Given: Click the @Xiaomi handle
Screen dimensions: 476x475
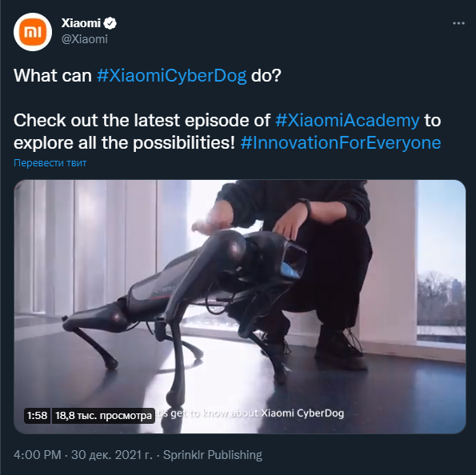Looking at the screenshot, I should pyautogui.click(x=84, y=39).
